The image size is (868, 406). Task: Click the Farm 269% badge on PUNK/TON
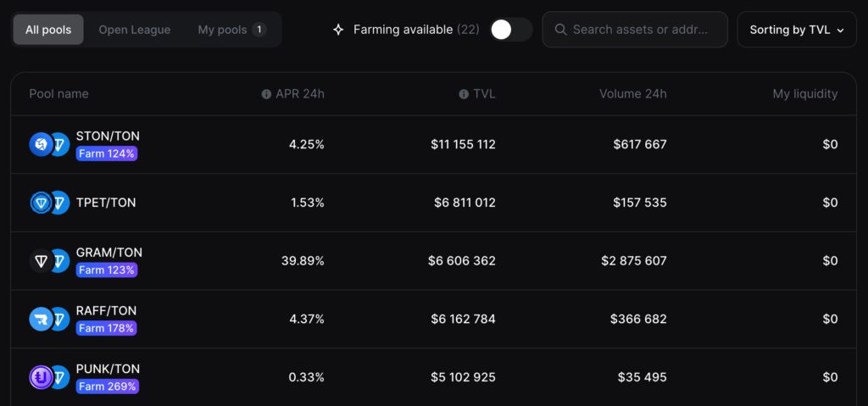point(107,387)
